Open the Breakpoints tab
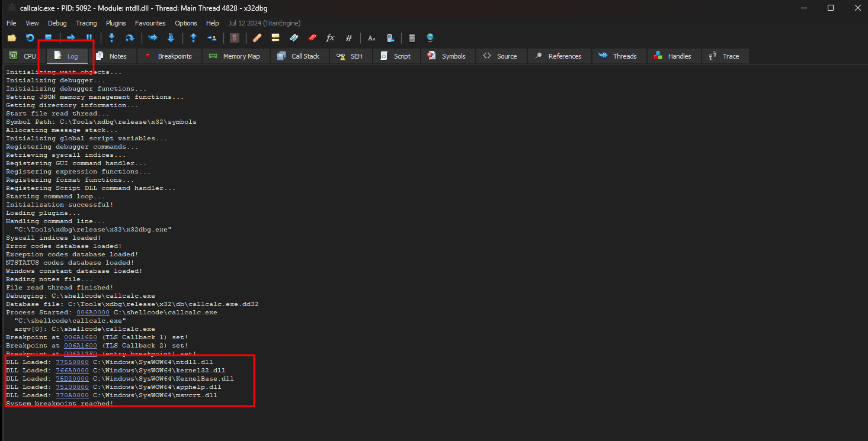The height and width of the screenshot is (441, 868). [x=169, y=56]
